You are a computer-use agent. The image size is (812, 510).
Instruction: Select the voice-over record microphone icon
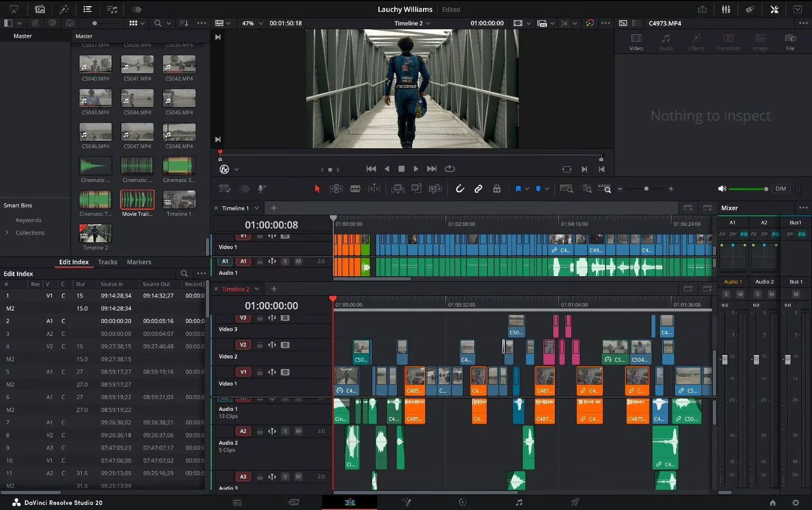(x=262, y=189)
